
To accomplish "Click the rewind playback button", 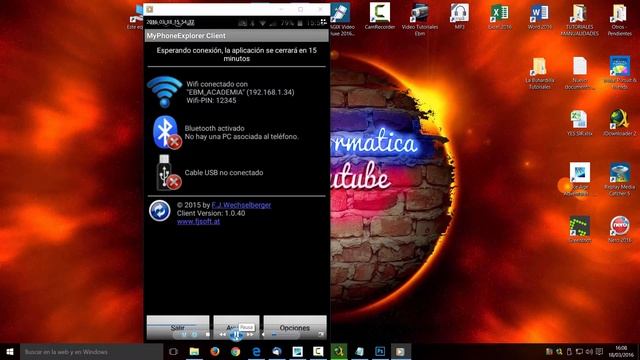I will click(x=222, y=335).
